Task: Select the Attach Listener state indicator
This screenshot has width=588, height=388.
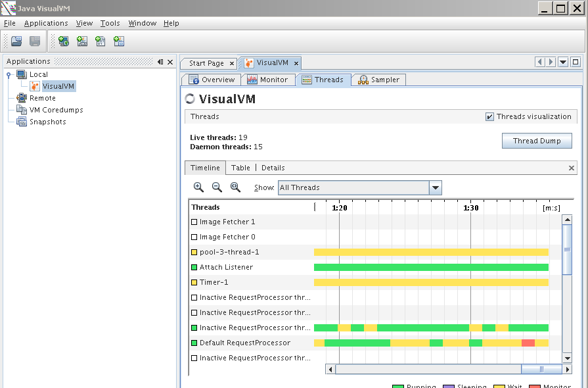Action: point(194,267)
